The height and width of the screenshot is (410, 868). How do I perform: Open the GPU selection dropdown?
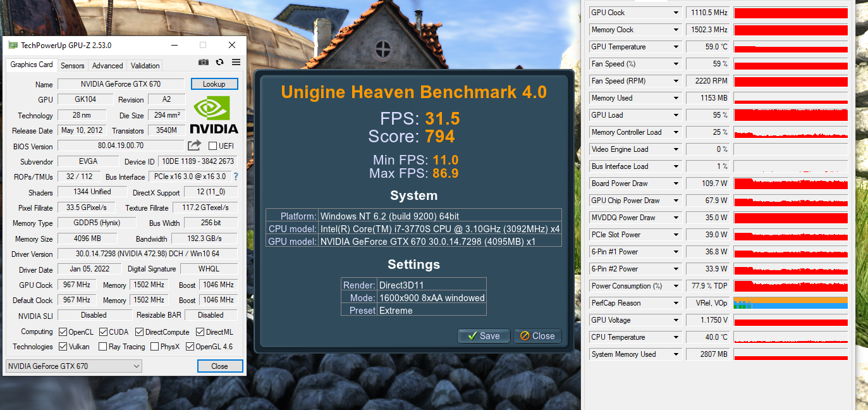tap(73, 366)
